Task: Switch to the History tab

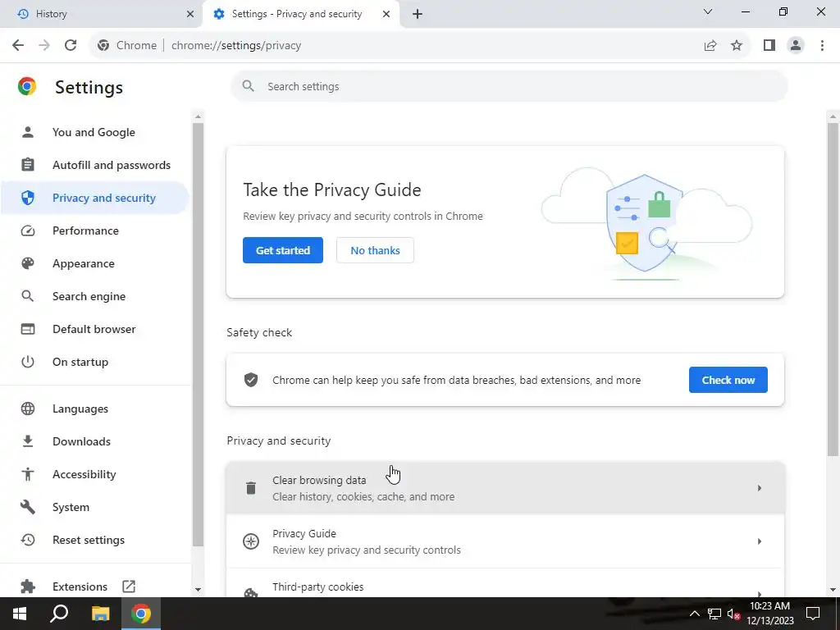Action: pos(101,14)
